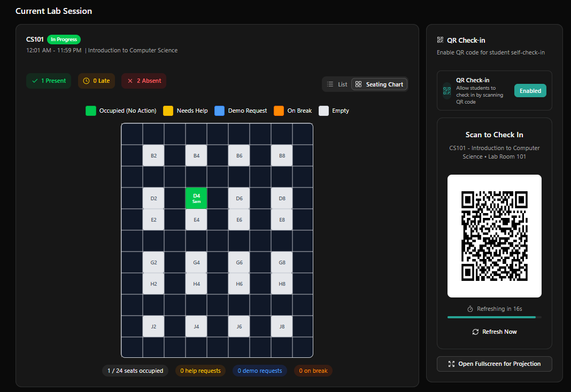This screenshot has width=571, height=392.
Task: Click the In Progress status badge
Action: click(64, 40)
